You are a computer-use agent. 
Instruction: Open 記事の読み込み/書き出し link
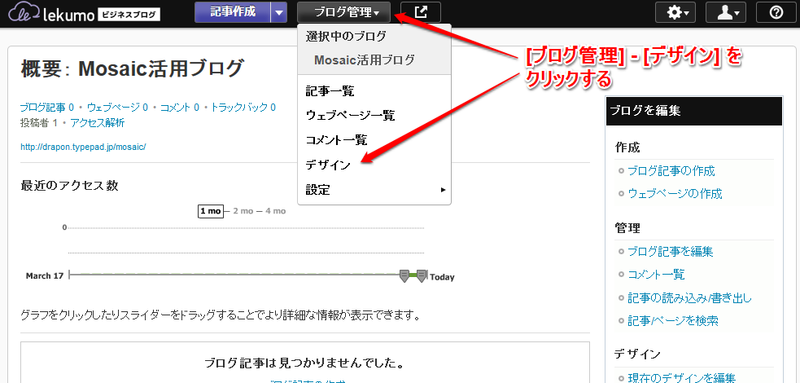point(689,298)
